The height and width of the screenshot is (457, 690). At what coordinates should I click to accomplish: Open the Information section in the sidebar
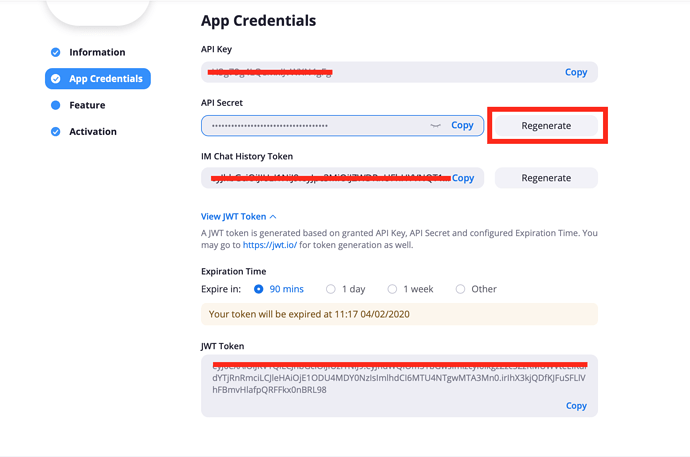[97, 52]
